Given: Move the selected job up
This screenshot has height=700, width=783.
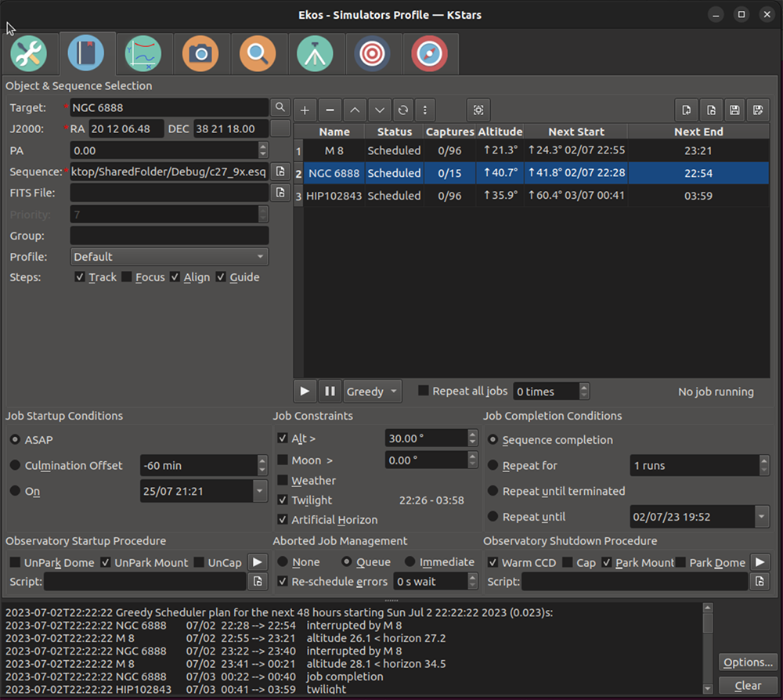Looking at the screenshot, I should 355,110.
